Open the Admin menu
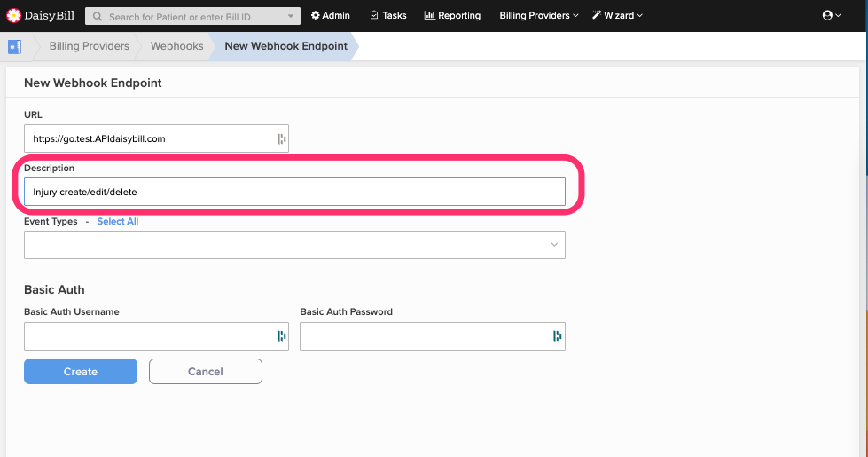Viewport: 868px width, 457px height. [x=331, y=15]
